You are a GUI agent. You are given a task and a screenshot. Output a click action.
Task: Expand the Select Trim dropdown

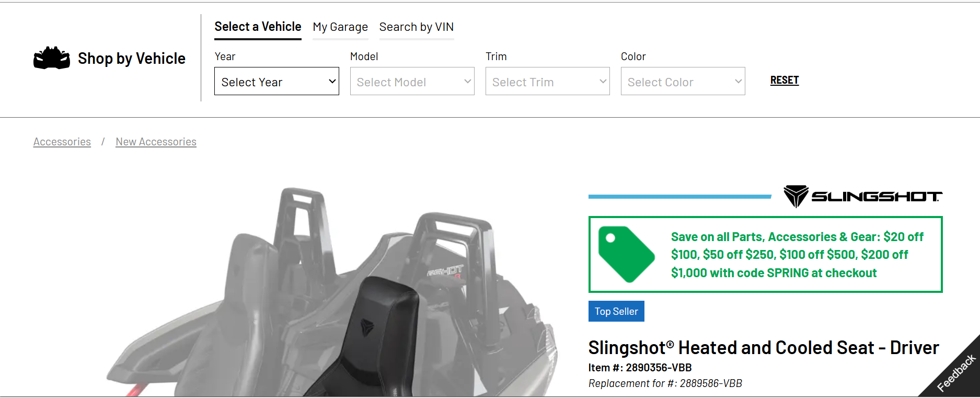tap(547, 82)
